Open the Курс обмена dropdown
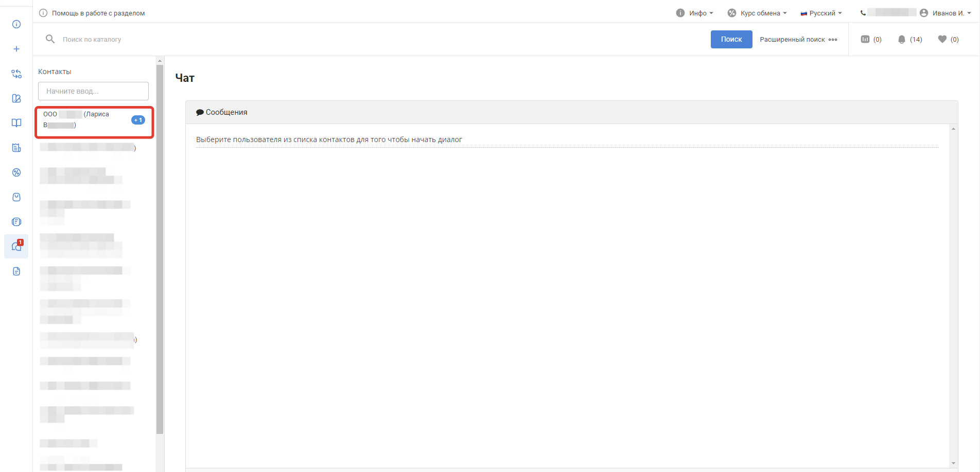This screenshot has height=472, width=980. (757, 13)
